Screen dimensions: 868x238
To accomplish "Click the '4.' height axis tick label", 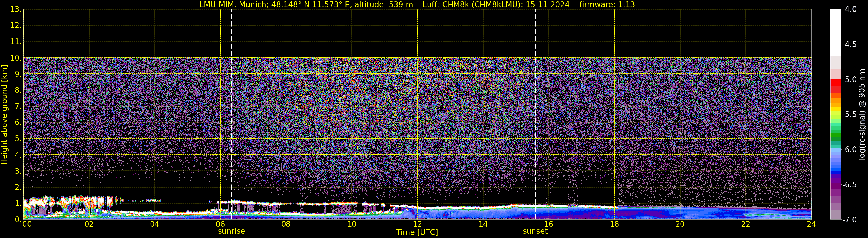I will pos(18,155).
